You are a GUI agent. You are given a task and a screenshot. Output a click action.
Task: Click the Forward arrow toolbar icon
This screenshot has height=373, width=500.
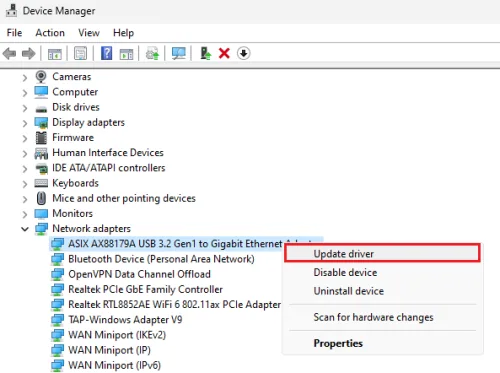coord(28,53)
